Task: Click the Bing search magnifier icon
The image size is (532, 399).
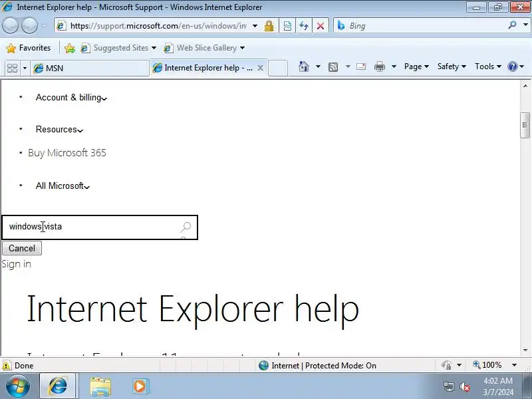Action: [x=512, y=25]
